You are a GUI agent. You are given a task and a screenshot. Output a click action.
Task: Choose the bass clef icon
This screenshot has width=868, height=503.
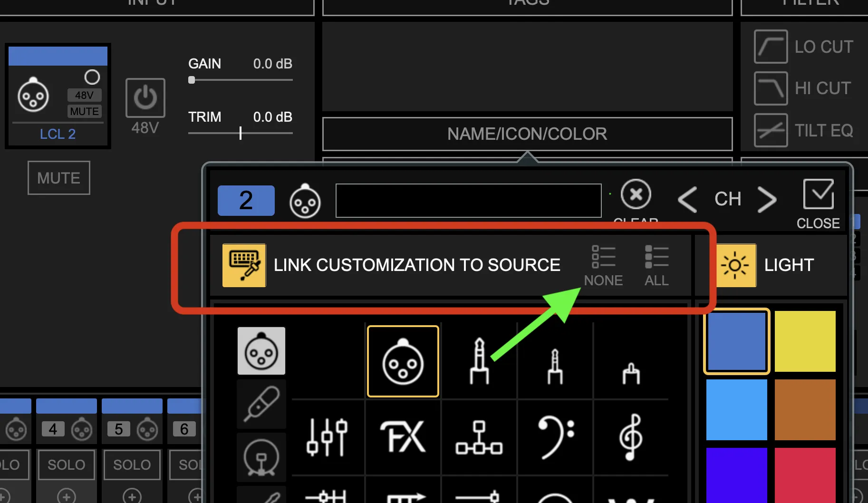point(555,437)
